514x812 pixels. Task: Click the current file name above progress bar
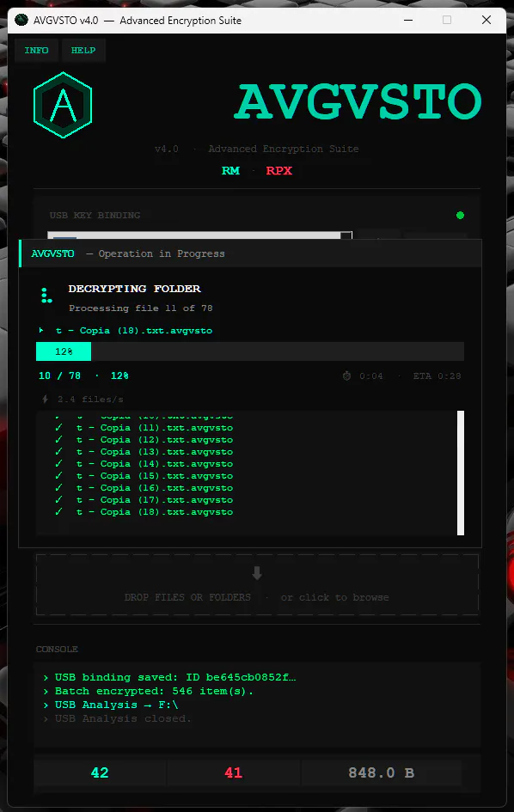134,331
